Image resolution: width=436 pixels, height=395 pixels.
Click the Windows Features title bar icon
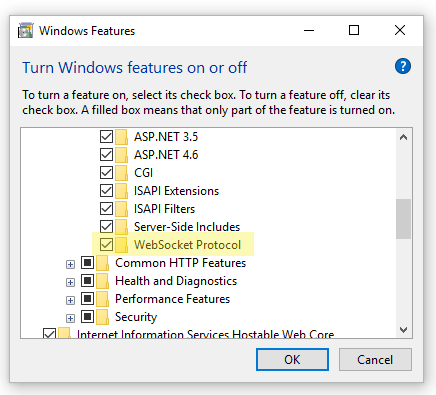[x=26, y=31]
